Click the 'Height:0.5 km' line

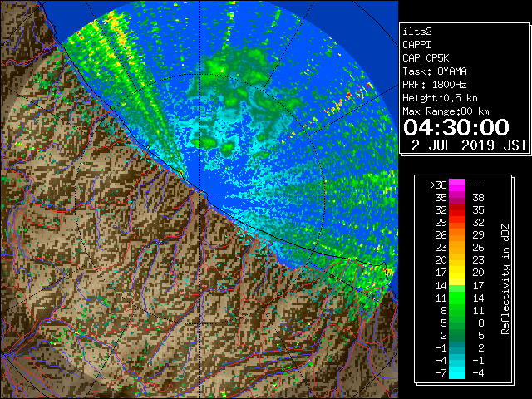click(440, 98)
